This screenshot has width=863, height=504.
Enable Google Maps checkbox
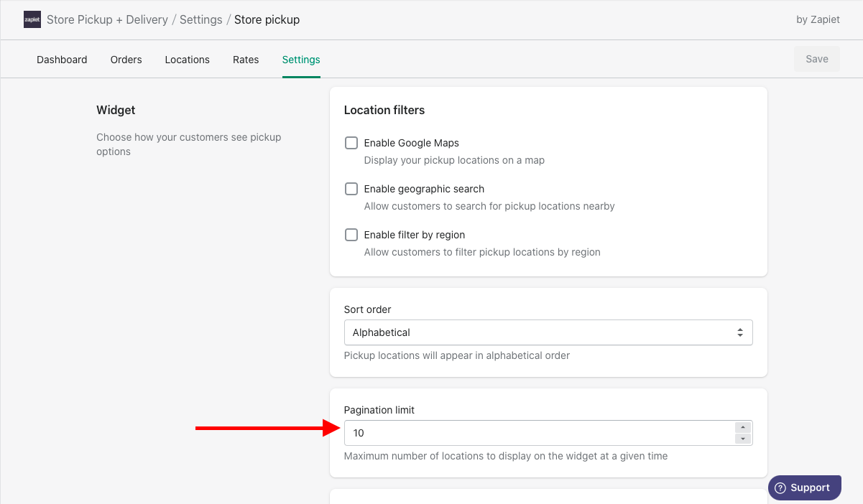(351, 143)
